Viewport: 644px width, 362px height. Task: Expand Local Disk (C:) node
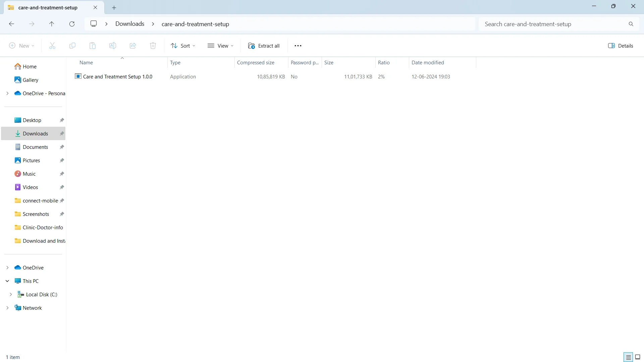click(x=11, y=295)
